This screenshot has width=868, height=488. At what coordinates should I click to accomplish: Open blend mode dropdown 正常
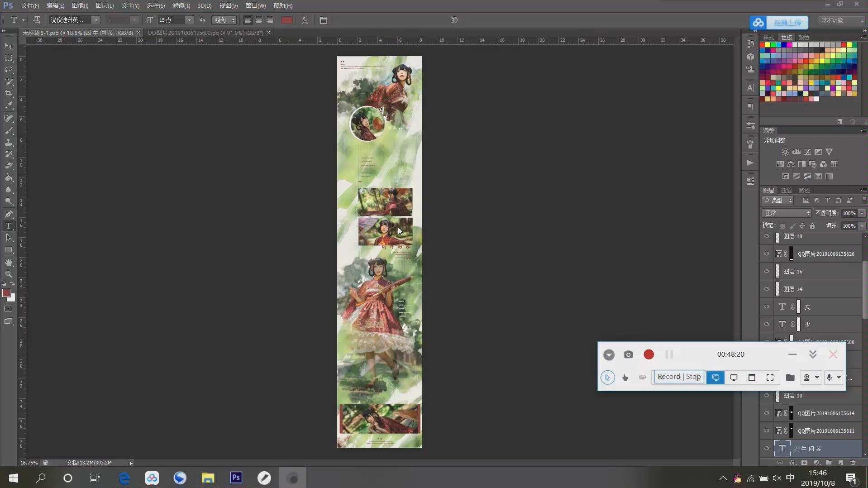click(787, 213)
